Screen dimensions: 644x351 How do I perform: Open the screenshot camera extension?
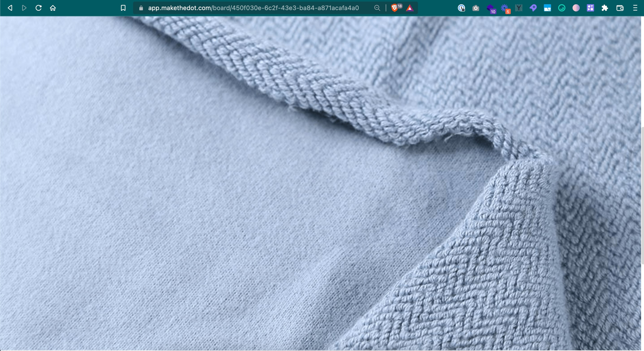(476, 8)
